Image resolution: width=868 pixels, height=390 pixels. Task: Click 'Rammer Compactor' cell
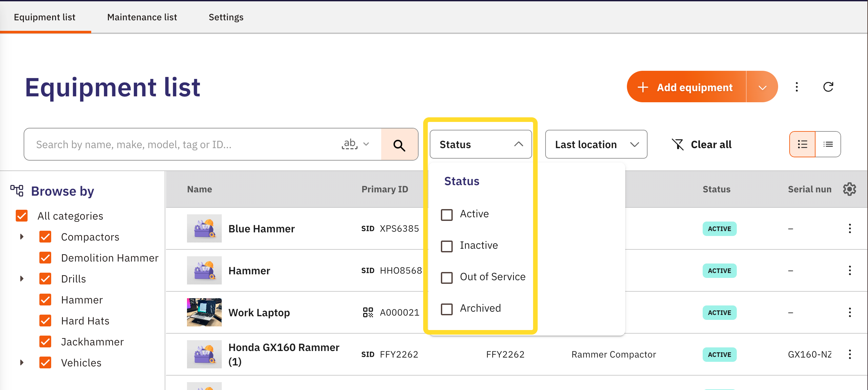pos(613,354)
